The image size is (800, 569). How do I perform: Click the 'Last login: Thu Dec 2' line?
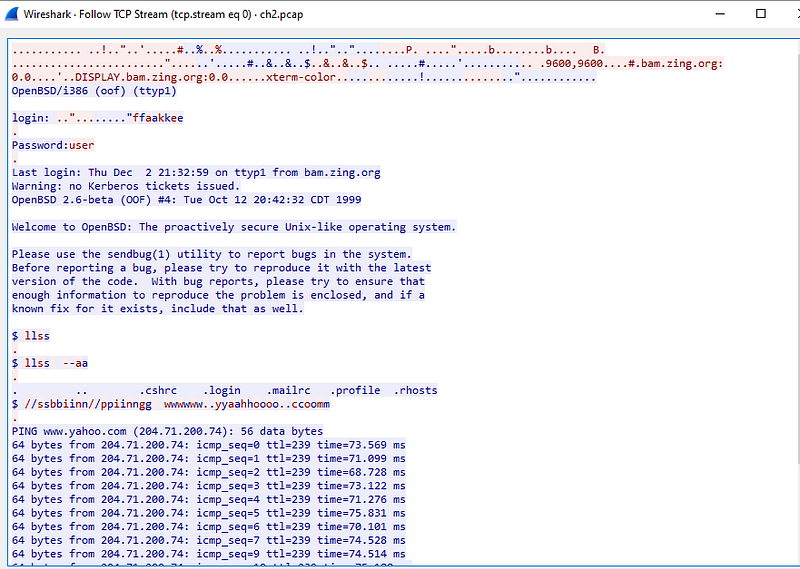click(196, 172)
